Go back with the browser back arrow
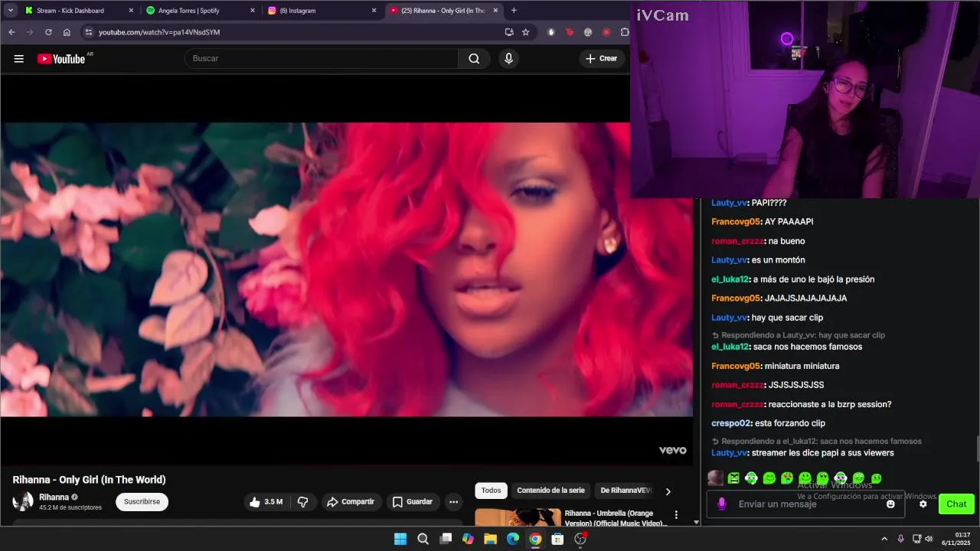Image resolution: width=980 pixels, height=551 pixels. pyautogui.click(x=11, y=32)
